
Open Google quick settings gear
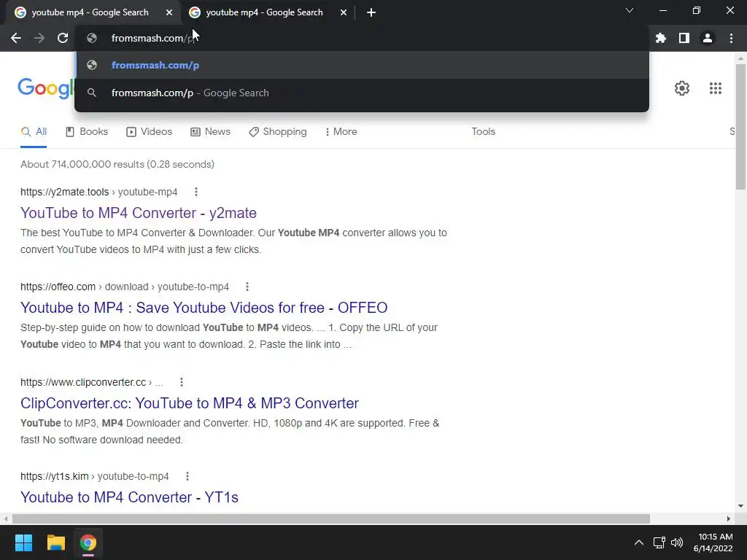682,88
